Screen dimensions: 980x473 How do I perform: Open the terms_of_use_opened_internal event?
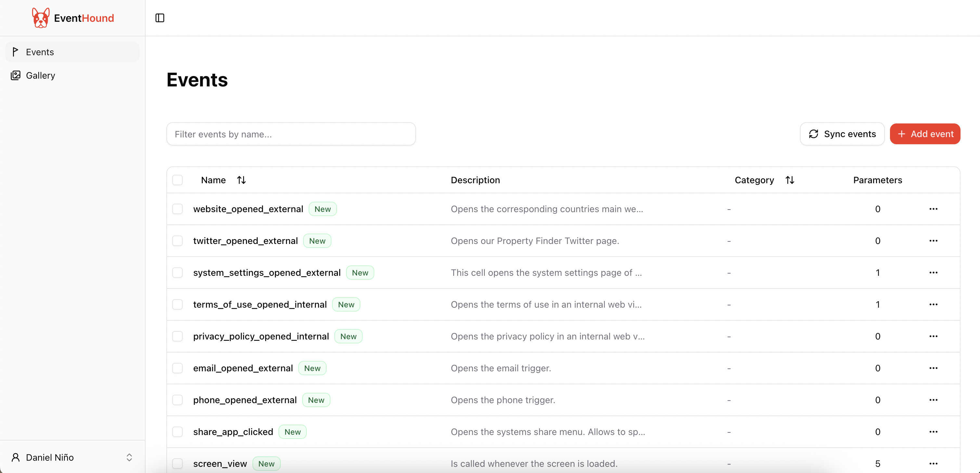point(260,305)
